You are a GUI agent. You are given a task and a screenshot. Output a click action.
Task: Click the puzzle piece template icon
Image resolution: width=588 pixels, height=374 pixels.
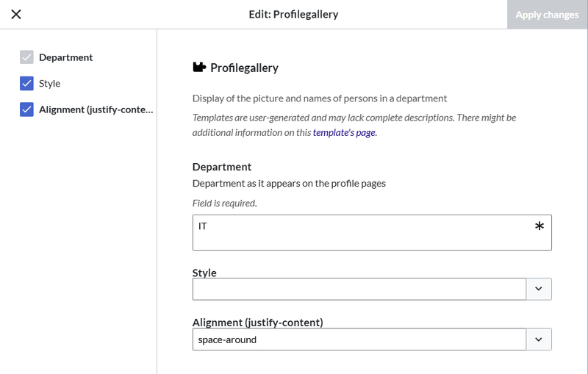(x=199, y=67)
